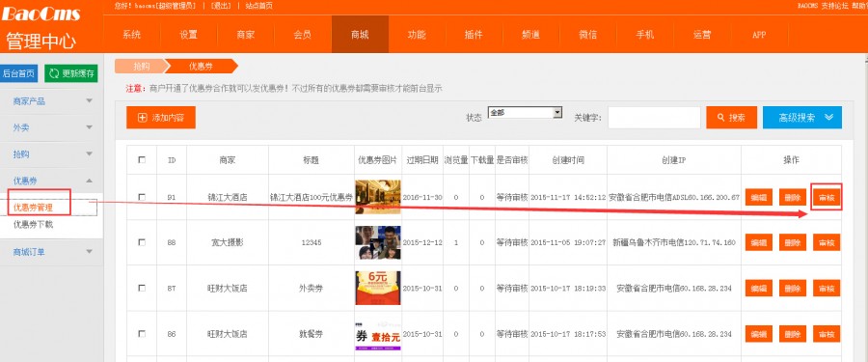Screen dimensions: 868x362
Task: Open the BaoCms logo
Action: [41, 14]
